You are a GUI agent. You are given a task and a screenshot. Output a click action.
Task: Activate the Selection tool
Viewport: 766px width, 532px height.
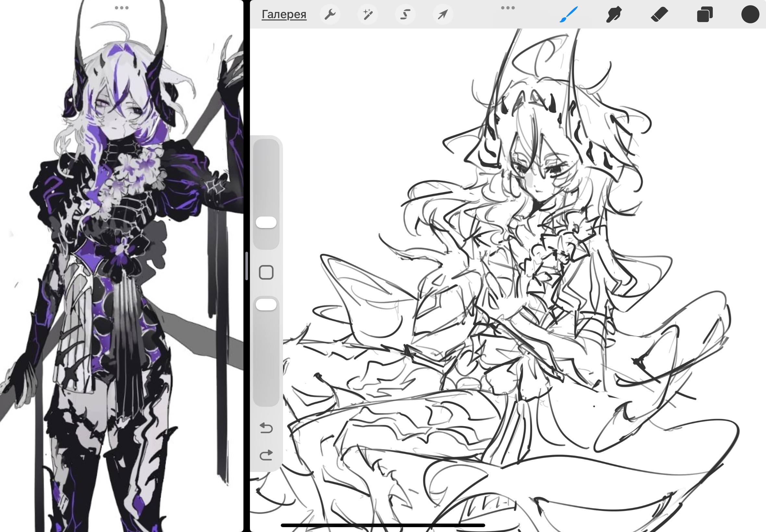405,14
